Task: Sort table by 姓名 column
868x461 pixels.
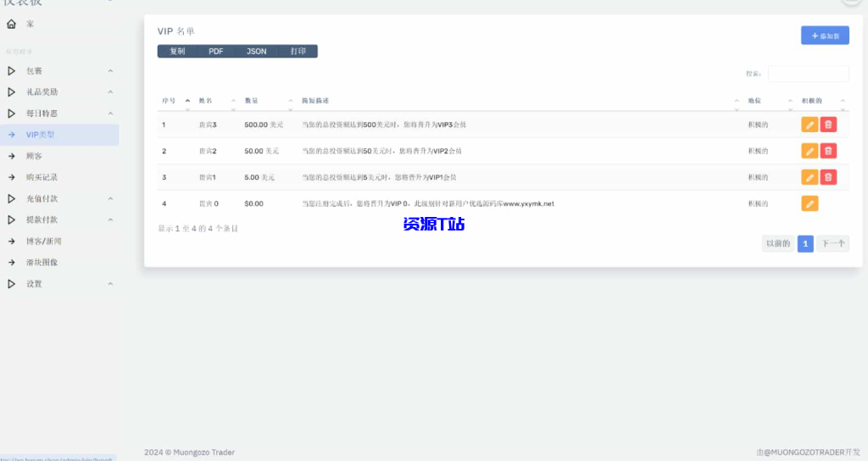Action: coord(217,101)
